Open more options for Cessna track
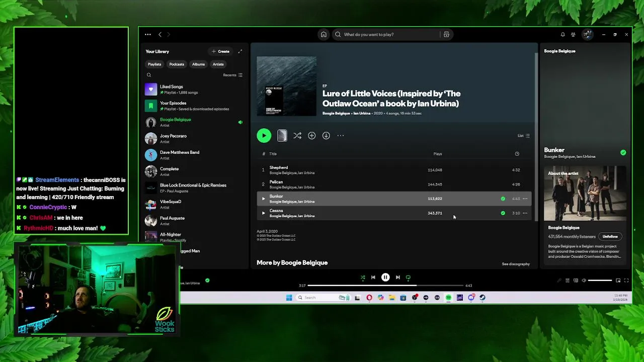The height and width of the screenshot is (362, 644). tap(525, 213)
